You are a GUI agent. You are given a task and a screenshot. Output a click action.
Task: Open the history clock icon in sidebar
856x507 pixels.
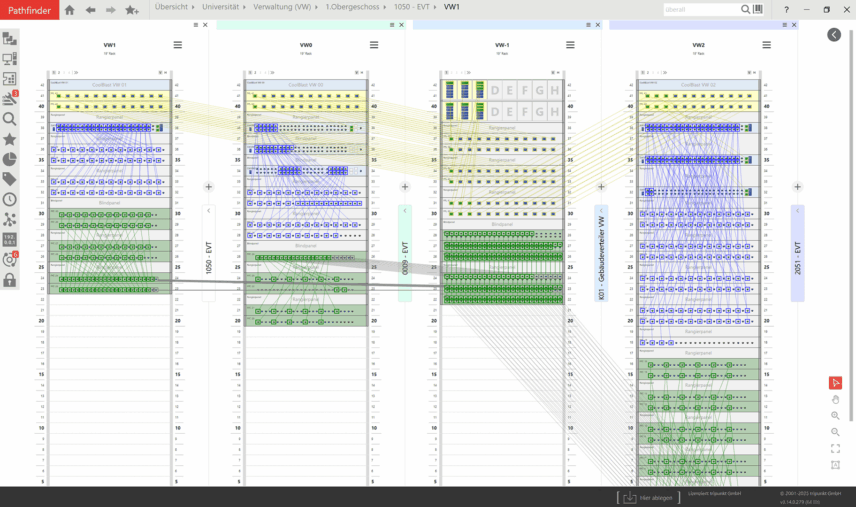(10, 200)
